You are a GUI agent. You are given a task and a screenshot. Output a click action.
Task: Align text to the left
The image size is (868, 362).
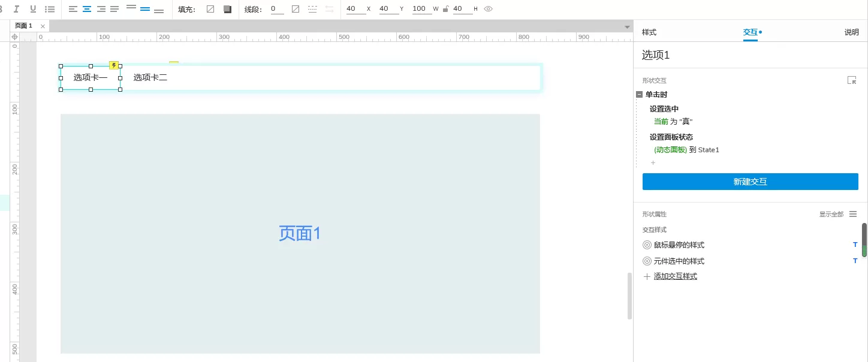73,9
